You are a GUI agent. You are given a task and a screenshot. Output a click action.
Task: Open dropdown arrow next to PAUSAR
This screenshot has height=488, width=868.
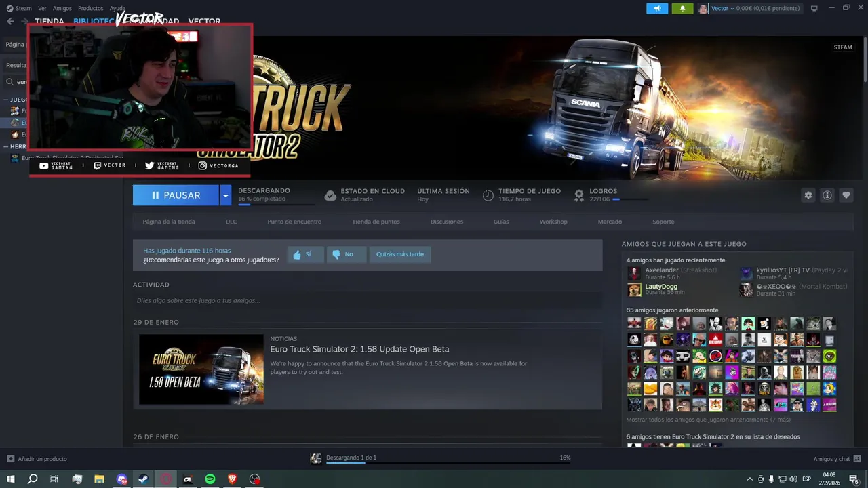[226, 195]
